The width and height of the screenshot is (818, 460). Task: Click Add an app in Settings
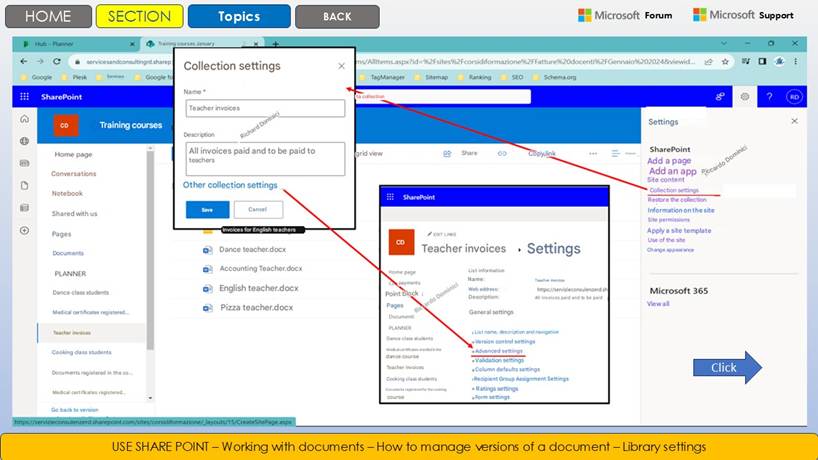(672, 171)
